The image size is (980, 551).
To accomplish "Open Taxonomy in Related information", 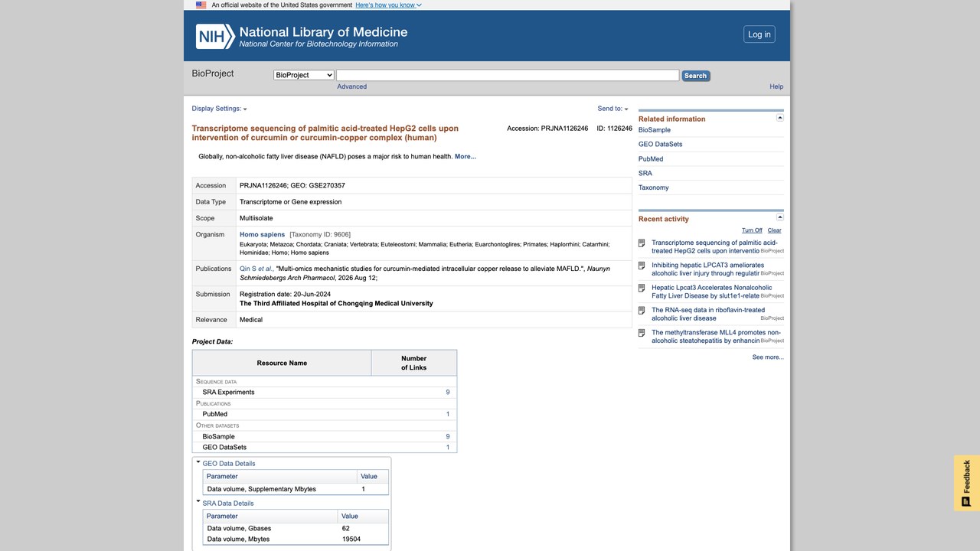I will tap(654, 188).
